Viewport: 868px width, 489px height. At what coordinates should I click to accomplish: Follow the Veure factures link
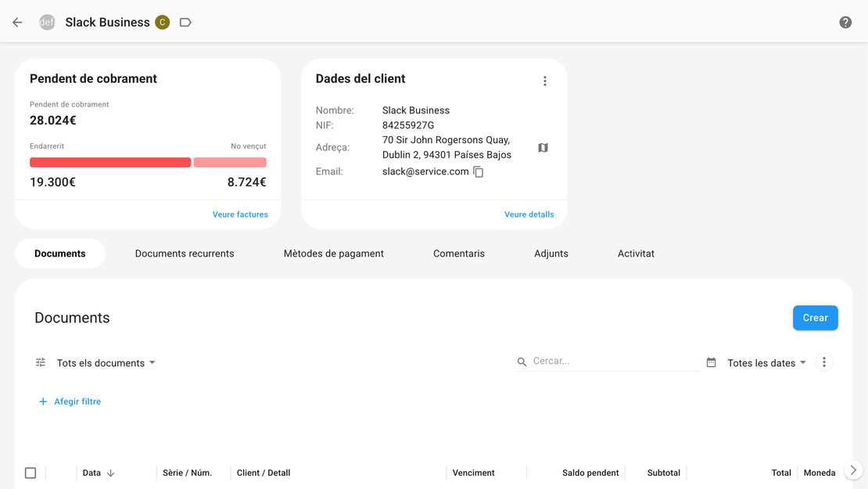click(x=240, y=214)
